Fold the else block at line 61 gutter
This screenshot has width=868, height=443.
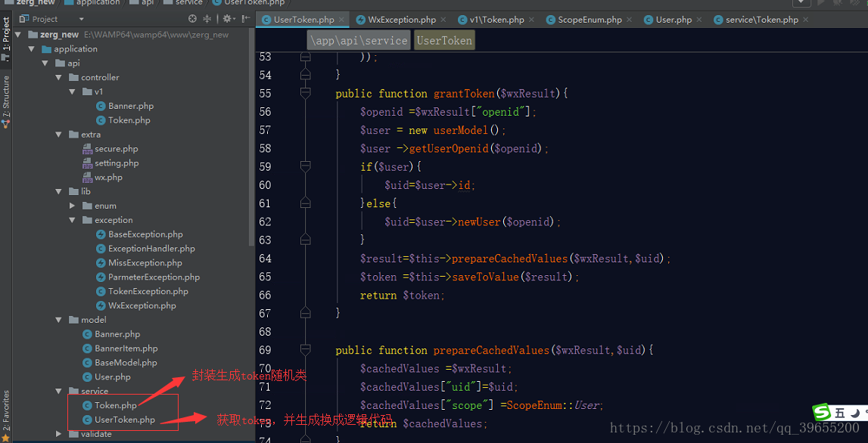(x=306, y=203)
